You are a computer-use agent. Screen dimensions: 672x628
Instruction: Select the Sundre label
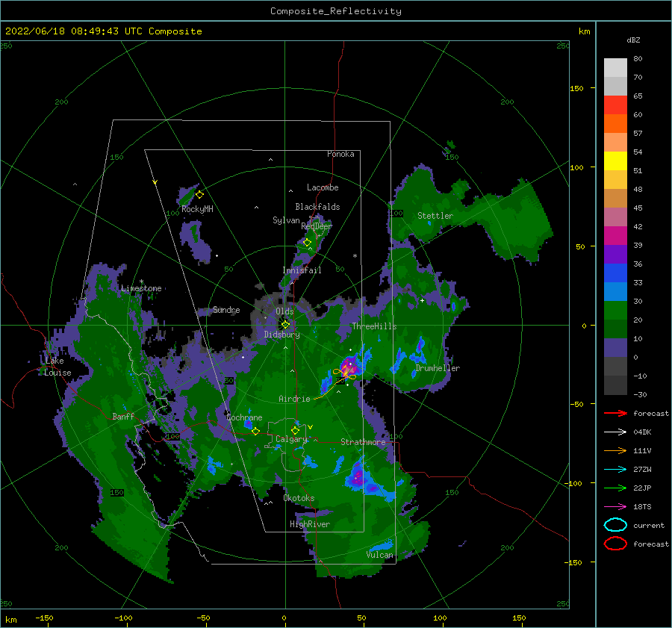(226, 310)
